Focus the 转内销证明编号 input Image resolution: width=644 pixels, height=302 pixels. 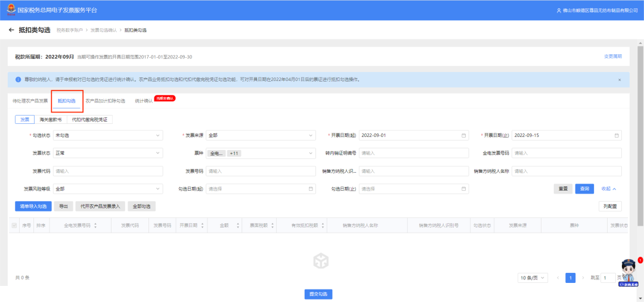pos(414,153)
